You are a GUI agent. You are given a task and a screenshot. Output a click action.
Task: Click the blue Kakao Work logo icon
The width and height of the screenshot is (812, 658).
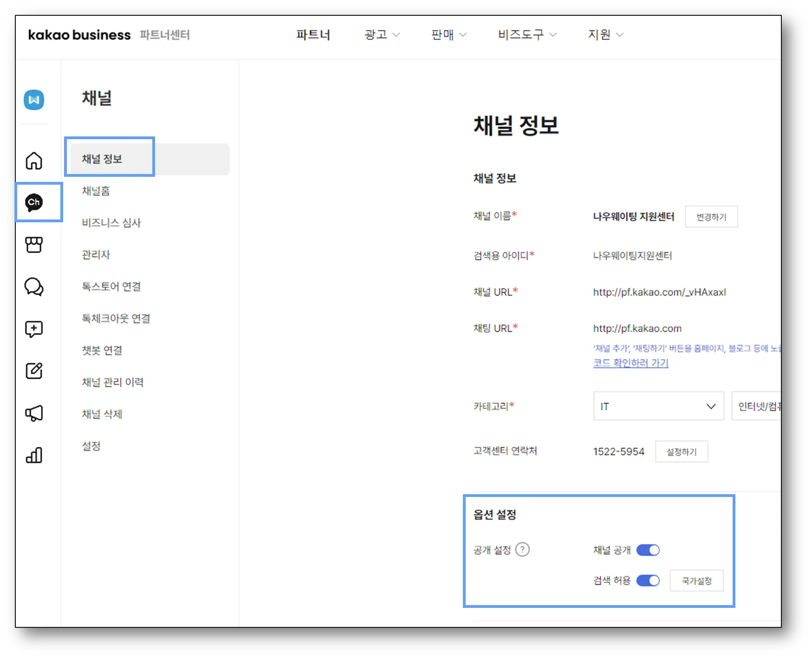click(x=34, y=100)
